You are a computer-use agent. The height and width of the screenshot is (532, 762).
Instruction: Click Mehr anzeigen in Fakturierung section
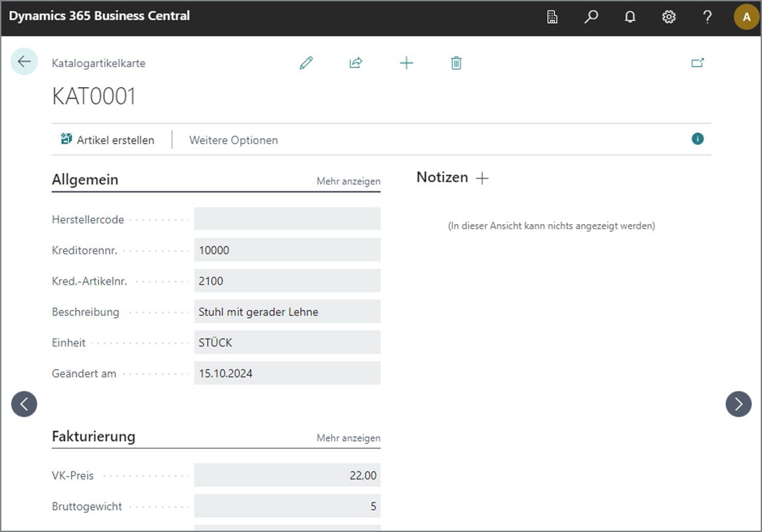[x=348, y=438]
